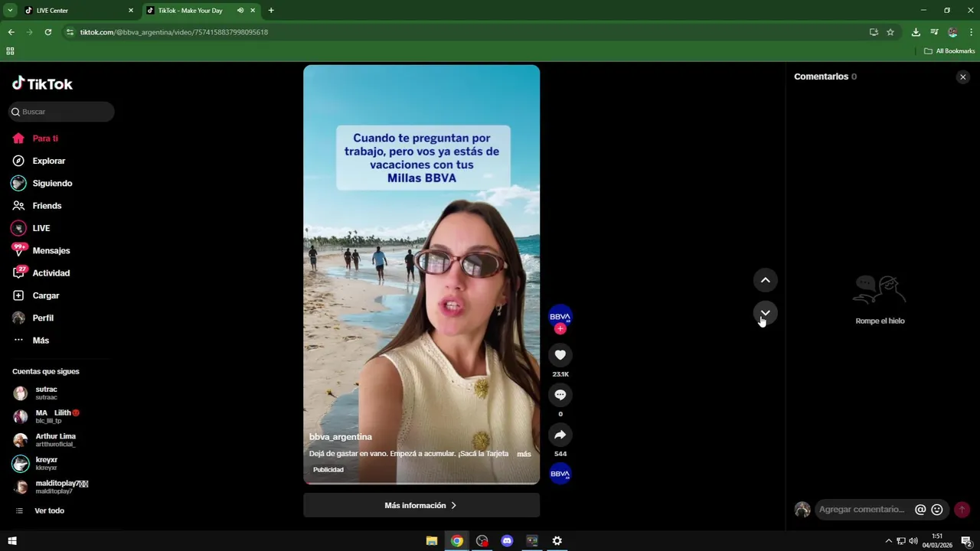Go to Explorar in the sidebar

[x=48, y=161]
